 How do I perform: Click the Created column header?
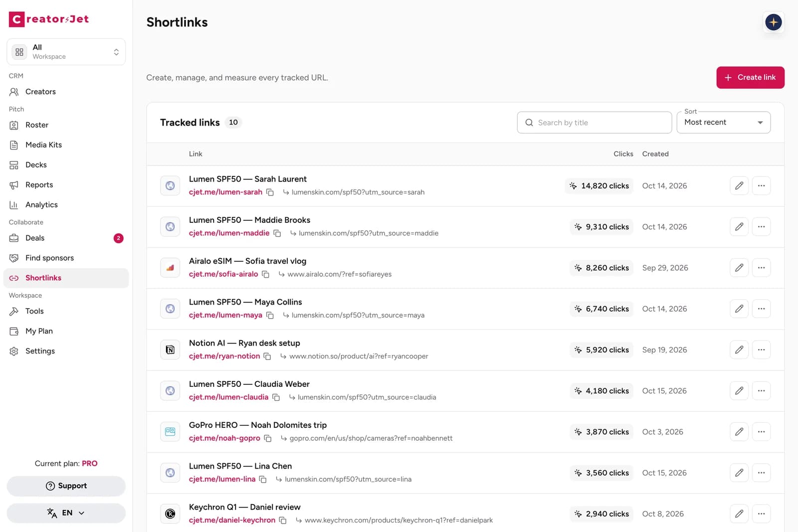tap(655, 154)
